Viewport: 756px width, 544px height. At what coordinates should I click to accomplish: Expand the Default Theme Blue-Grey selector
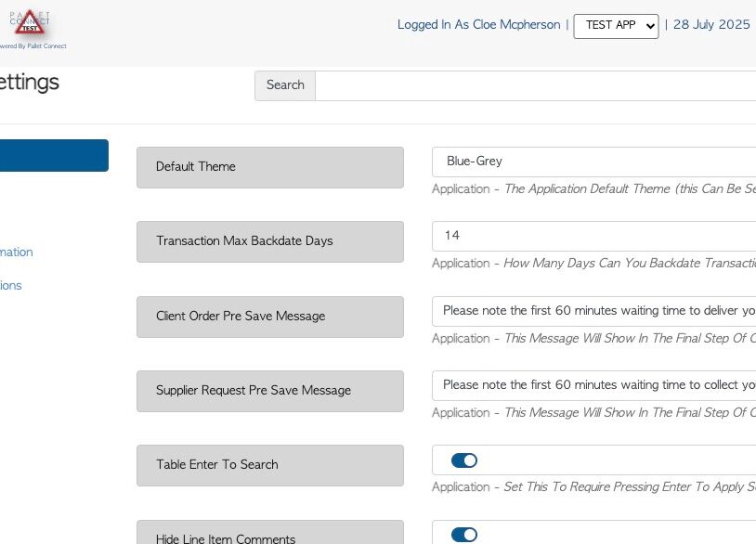click(x=594, y=162)
